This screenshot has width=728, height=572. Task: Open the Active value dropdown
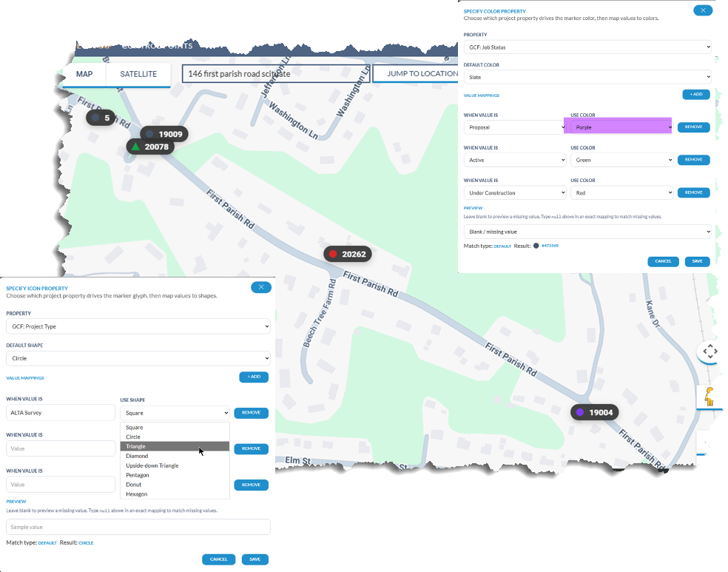[x=514, y=160]
